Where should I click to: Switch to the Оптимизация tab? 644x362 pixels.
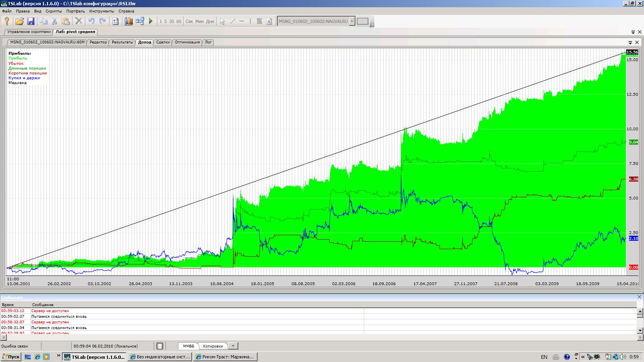pos(187,42)
